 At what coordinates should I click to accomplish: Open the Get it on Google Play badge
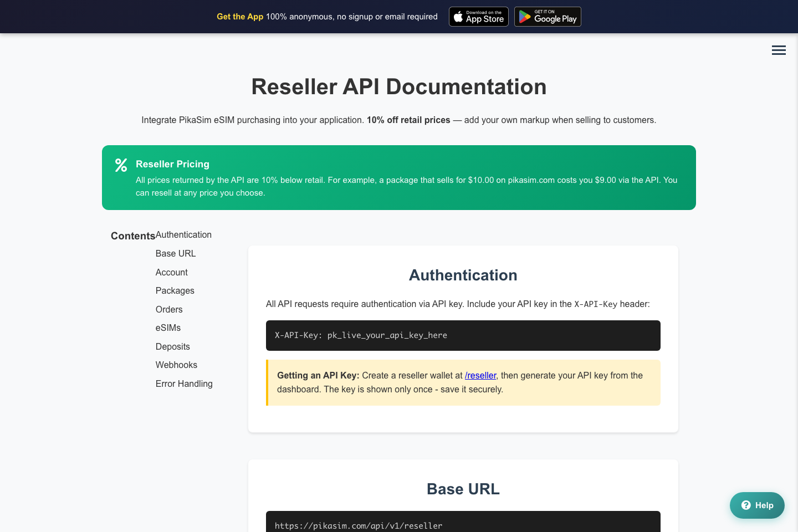(x=548, y=17)
